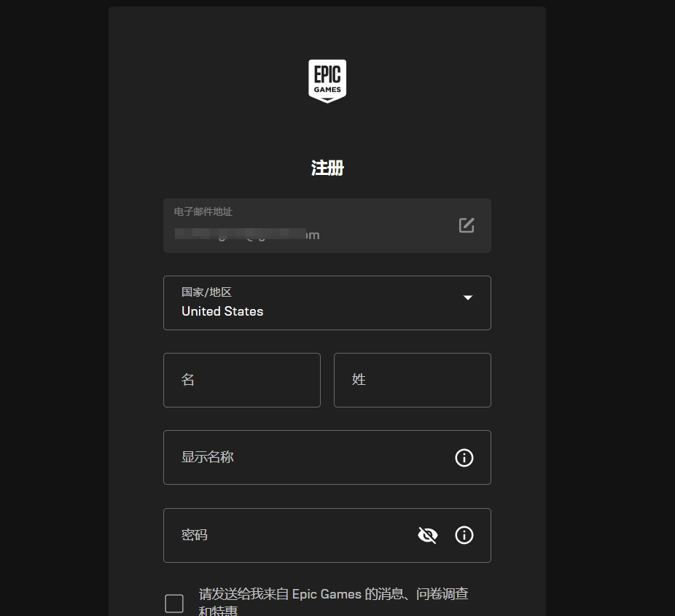Viewport: 675px width, 616px height.
Task: Click the edit icon beside the email address
Action: (466, 225)
